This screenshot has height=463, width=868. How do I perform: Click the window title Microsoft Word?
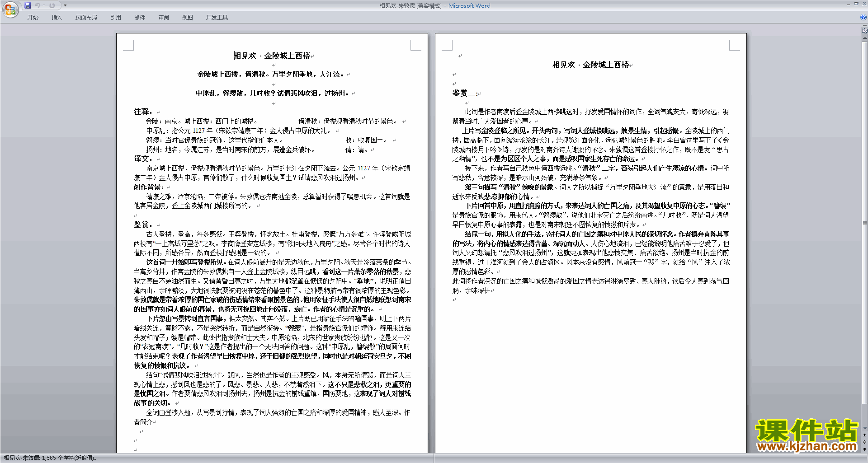pos(469,5)
